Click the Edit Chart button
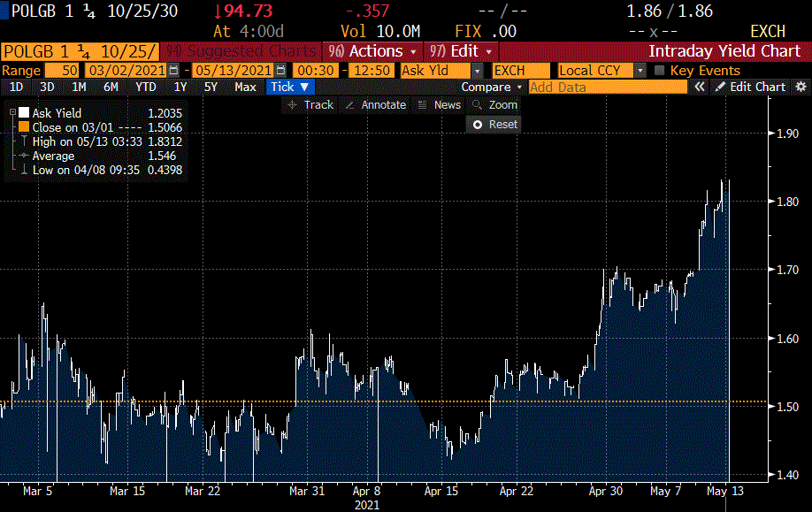Image resolution: width=812 pixels, height=512 pixels. 750,87
